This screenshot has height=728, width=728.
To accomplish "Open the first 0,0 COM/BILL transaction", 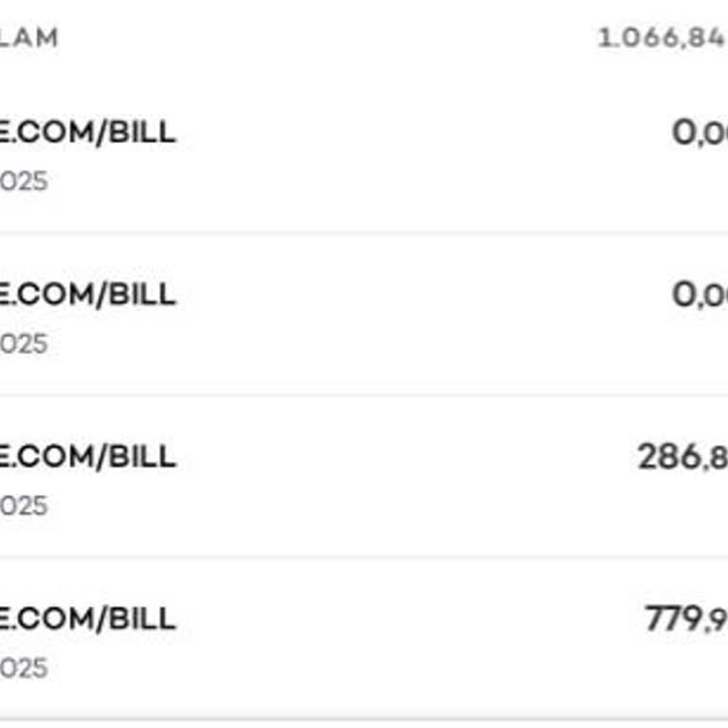I will pyautogui.click(x=87, y=132).
